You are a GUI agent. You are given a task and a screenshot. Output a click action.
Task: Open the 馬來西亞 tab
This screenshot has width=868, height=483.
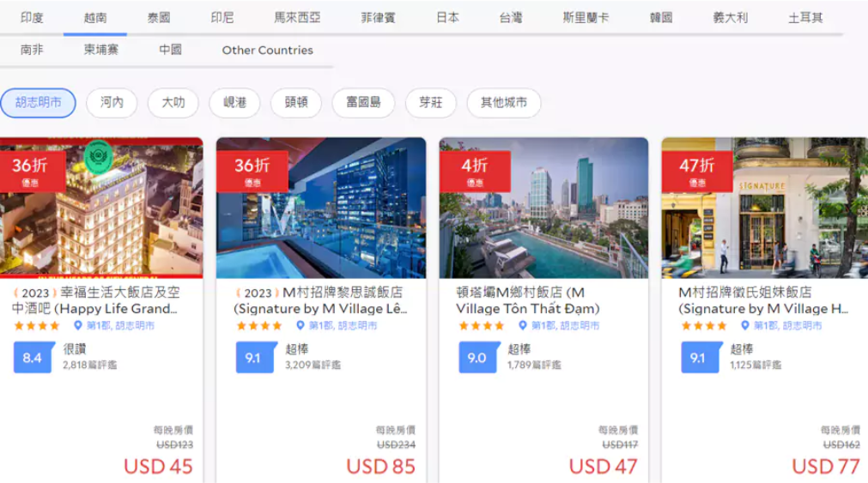point(297,18)
